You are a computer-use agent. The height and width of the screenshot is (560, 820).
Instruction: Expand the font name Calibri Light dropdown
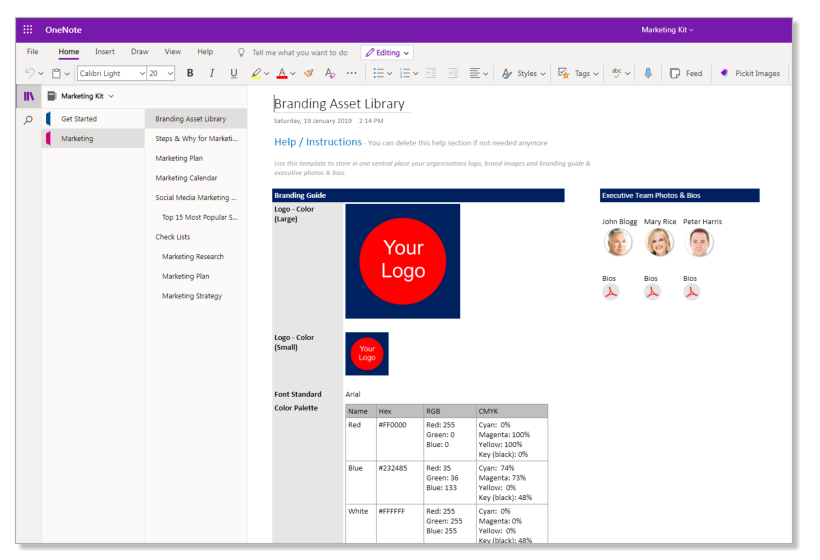pos(142,73)
